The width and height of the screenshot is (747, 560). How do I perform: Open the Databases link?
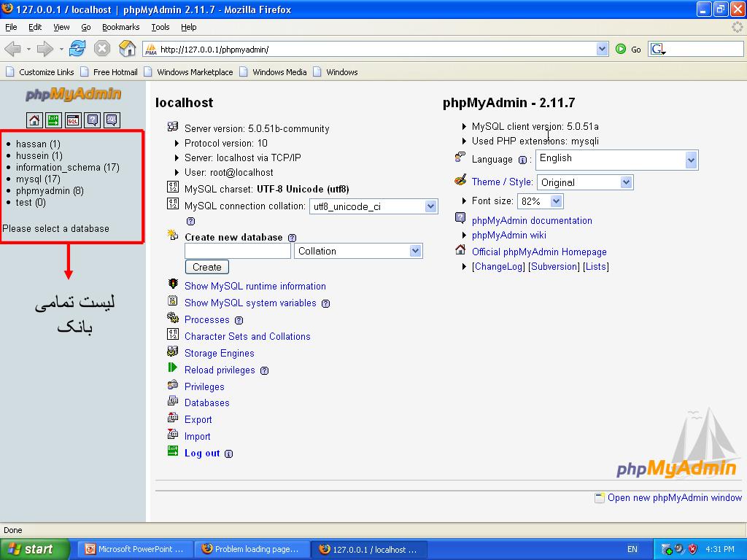(206, 402)
